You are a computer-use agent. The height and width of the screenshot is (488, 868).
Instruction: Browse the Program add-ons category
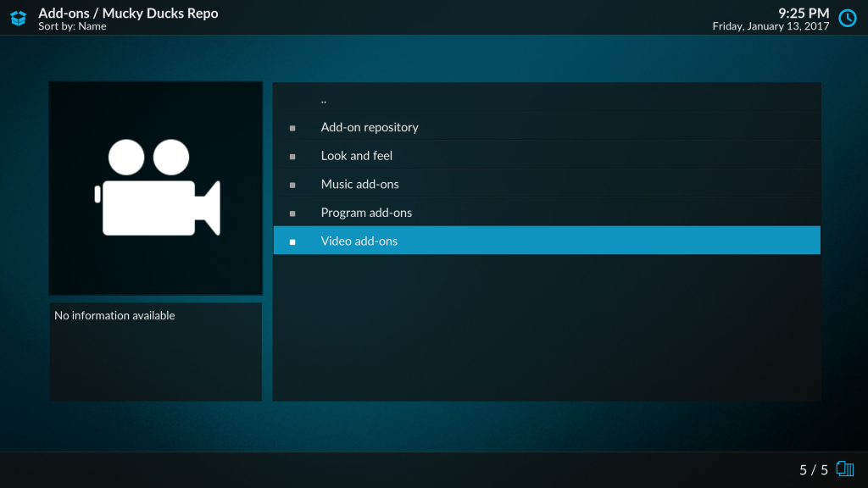[x=366, y=213]
